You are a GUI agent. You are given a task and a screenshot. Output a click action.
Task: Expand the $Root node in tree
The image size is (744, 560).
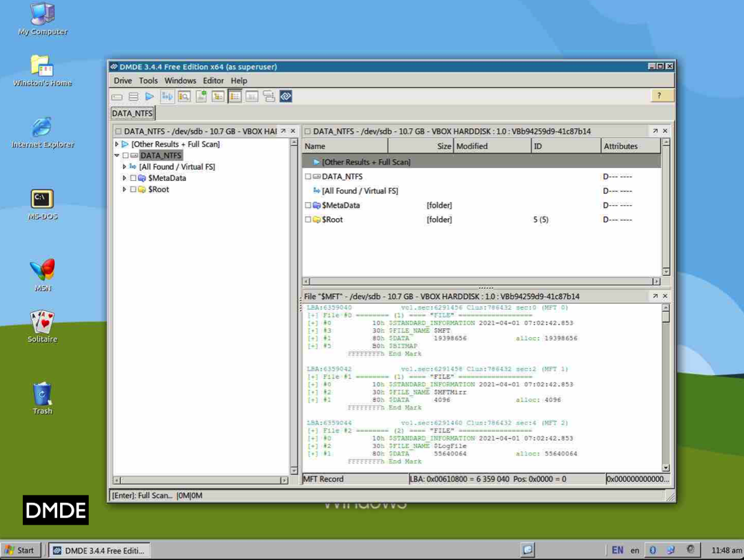click(x=125, y=190)
